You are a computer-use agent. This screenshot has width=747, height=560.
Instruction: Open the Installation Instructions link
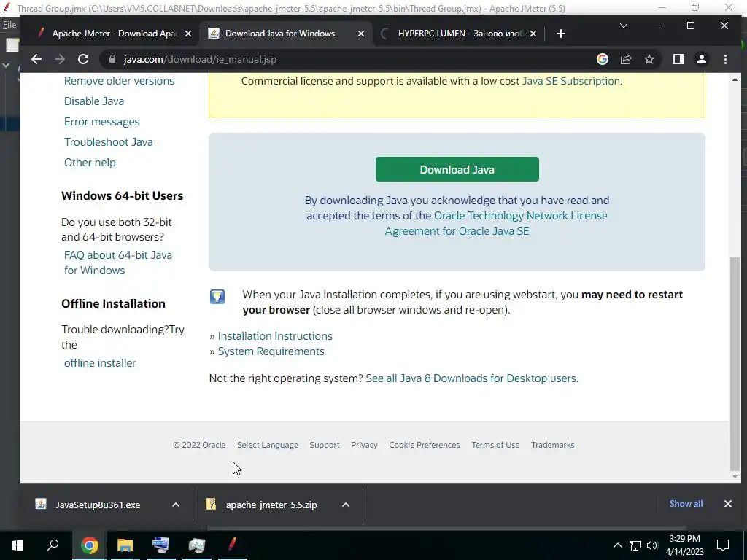[275, 336]
